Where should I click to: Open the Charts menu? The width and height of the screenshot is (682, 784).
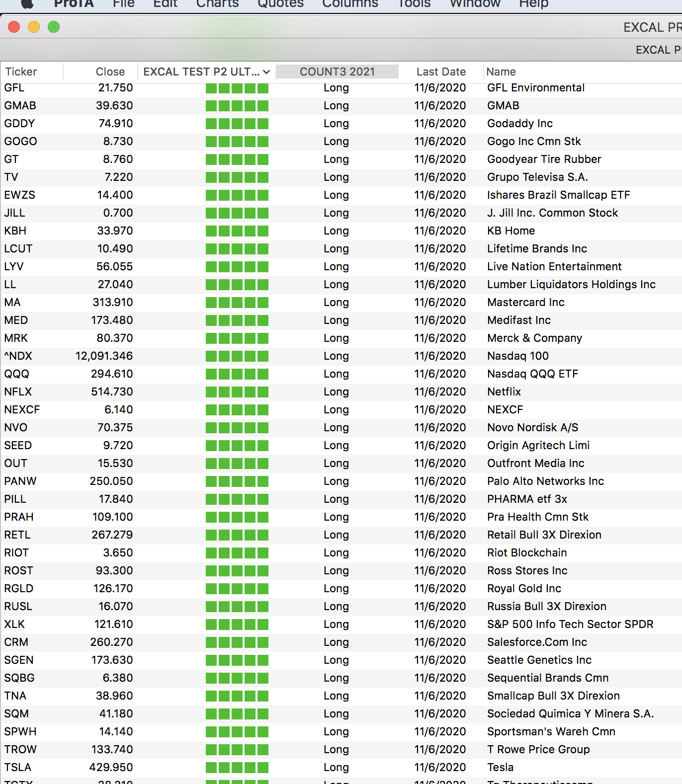[217, 4]
